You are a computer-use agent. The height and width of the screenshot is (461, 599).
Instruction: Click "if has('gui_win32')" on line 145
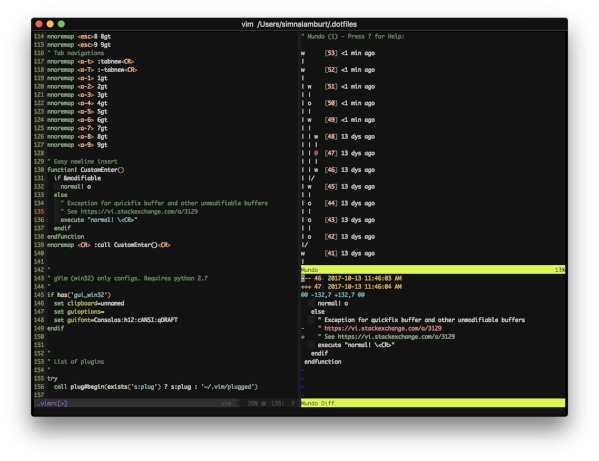79,295
